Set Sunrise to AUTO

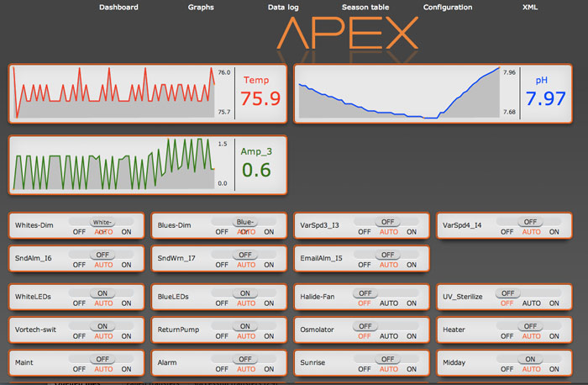coord(389,369)
